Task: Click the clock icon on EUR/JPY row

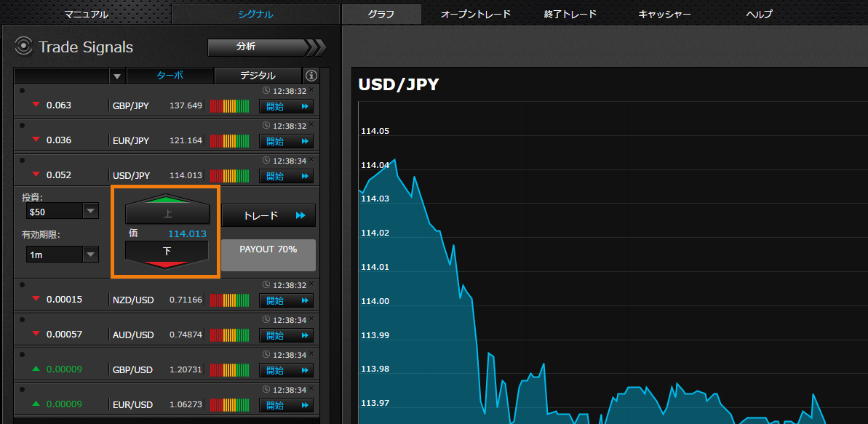Action: pos(266,125)
